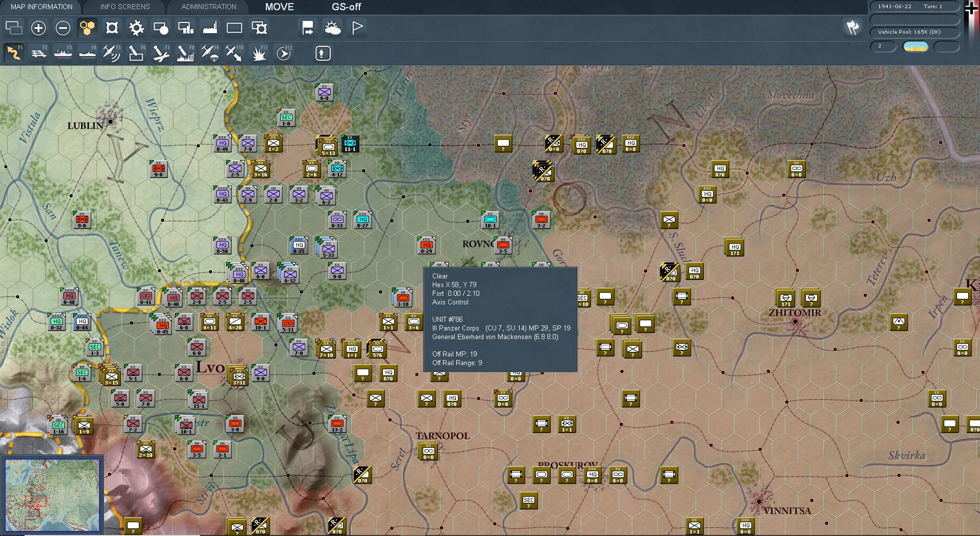The image size is (980, 536).
Task: Open the INFO SCREENS tab
Action: [125, 7]
